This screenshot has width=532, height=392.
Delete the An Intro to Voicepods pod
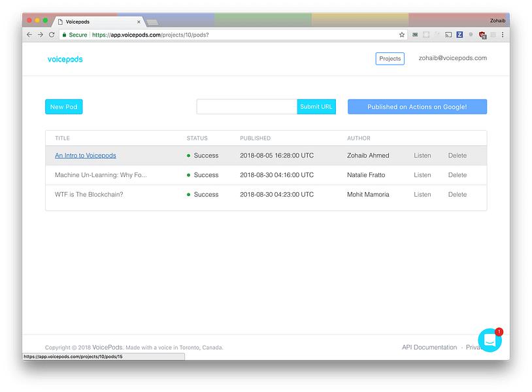457,155
